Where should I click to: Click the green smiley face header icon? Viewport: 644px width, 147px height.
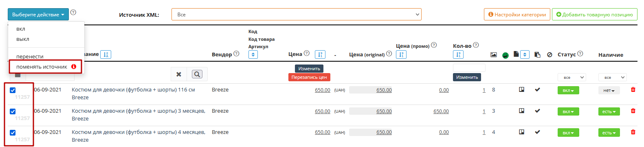click(506, 55)
